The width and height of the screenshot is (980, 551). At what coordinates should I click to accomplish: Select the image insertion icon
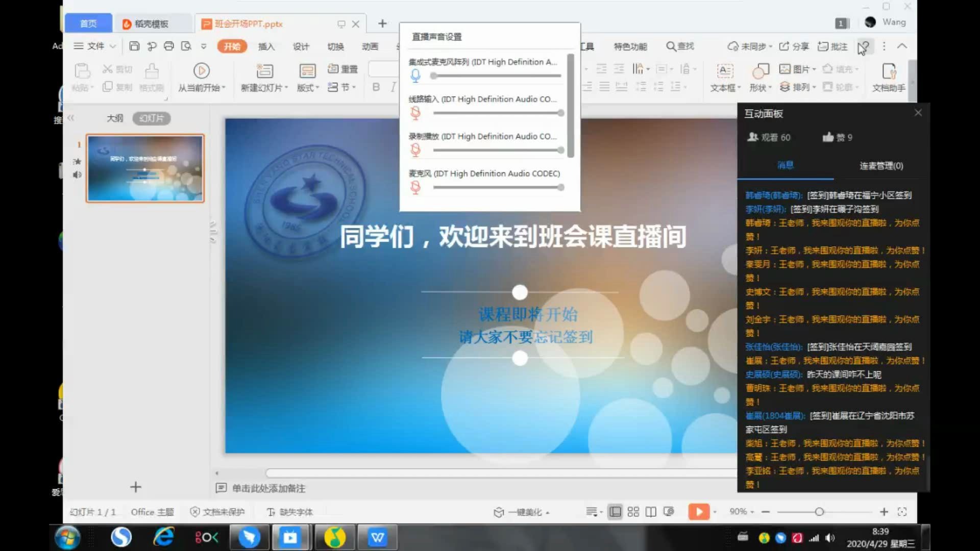point(784,69)
